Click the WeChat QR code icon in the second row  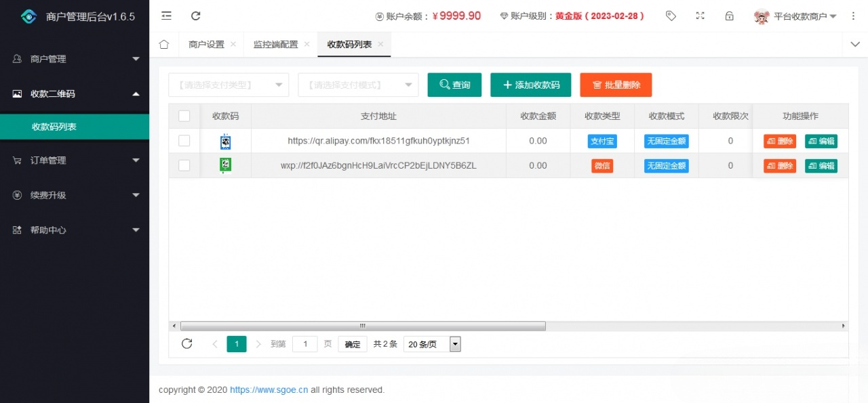pyautogui.click(x=226, y=165)
